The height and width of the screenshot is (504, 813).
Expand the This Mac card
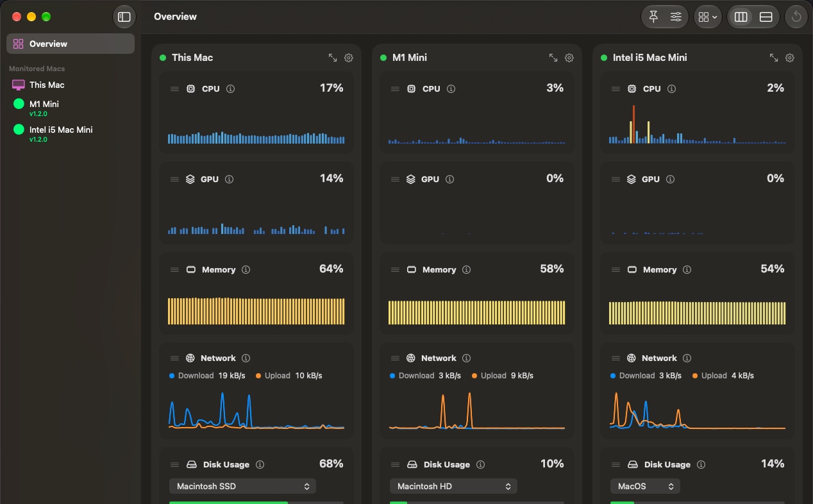coord(333,58)
